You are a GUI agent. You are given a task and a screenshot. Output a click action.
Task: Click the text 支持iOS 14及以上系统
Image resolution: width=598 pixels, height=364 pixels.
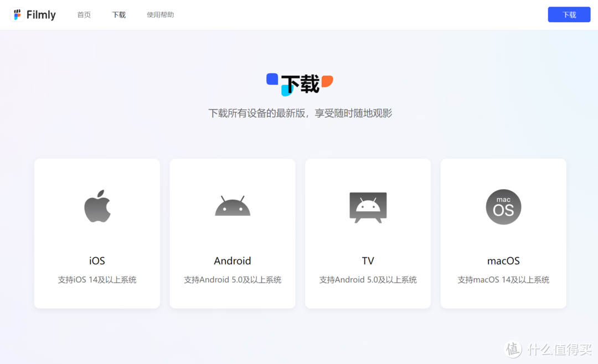tap(97, 279)
